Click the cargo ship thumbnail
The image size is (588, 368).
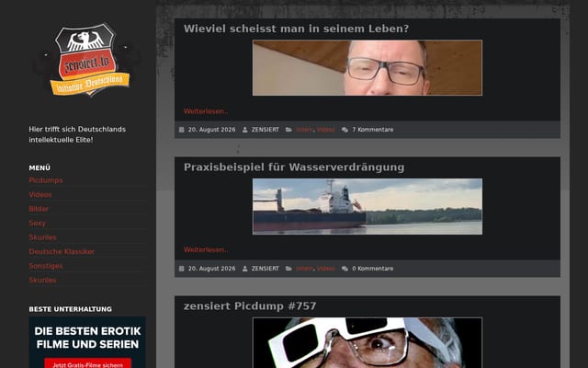pos(367,206)
